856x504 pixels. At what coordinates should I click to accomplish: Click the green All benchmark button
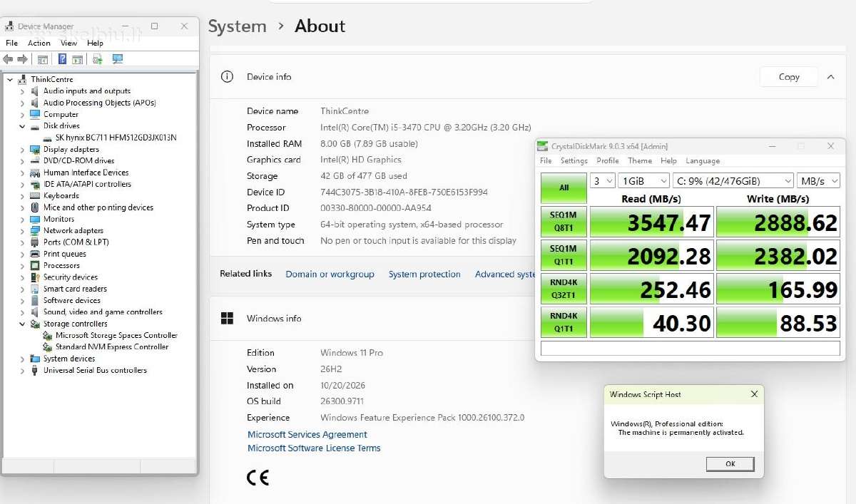[564, 187]
